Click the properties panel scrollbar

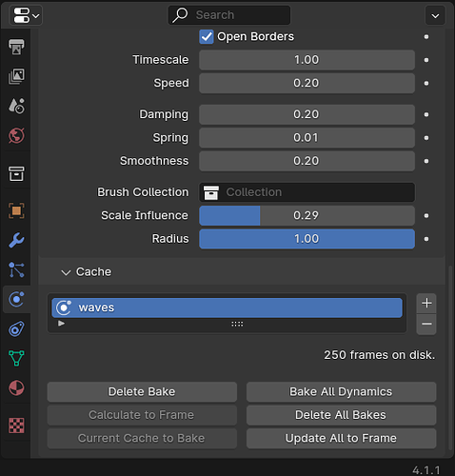point(450,358)
